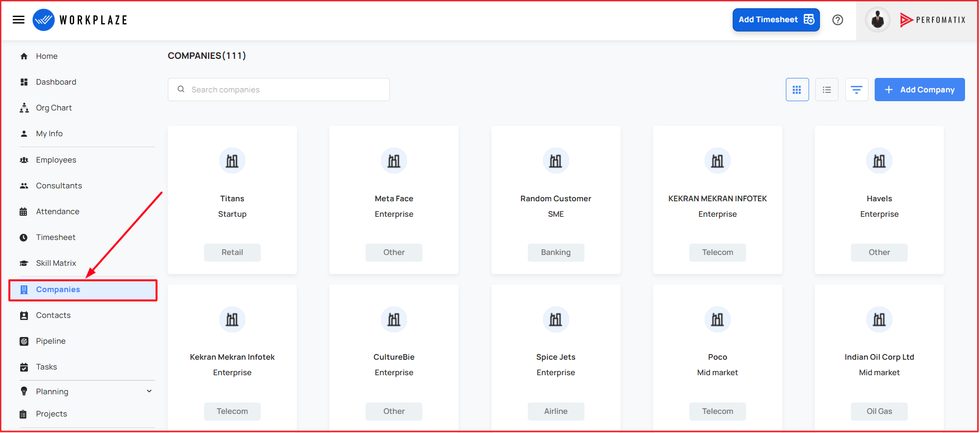Open the companies filter options
Screen dimensions: 980x433
click(857, 90)
